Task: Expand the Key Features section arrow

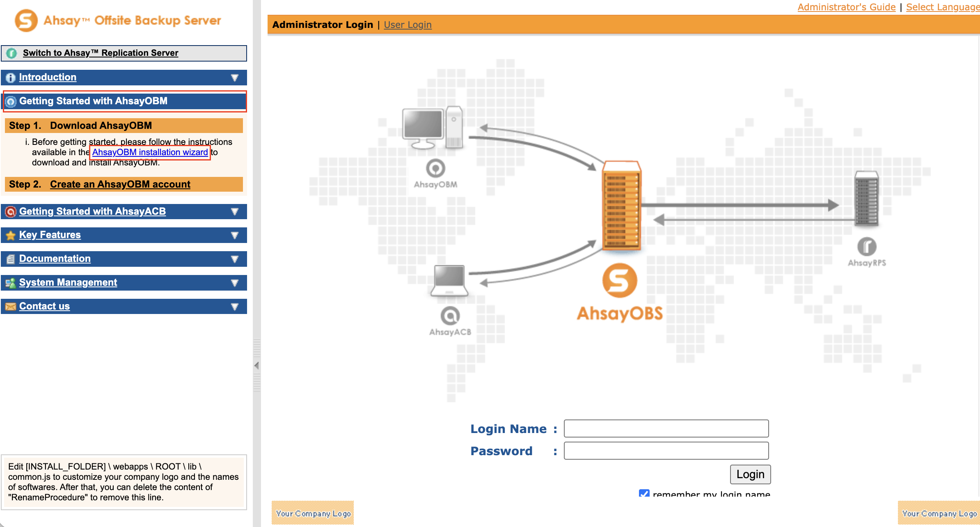Action: 235,235
